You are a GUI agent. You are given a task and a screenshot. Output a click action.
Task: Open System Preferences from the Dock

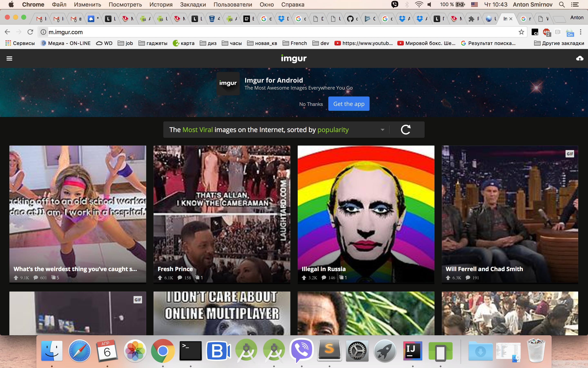(x=357, y=351)
